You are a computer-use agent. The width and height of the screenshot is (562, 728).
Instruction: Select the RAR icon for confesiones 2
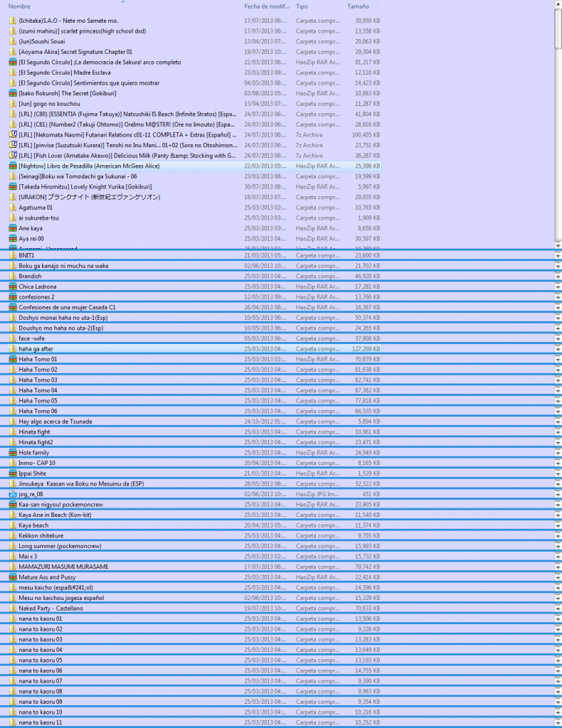13,296
